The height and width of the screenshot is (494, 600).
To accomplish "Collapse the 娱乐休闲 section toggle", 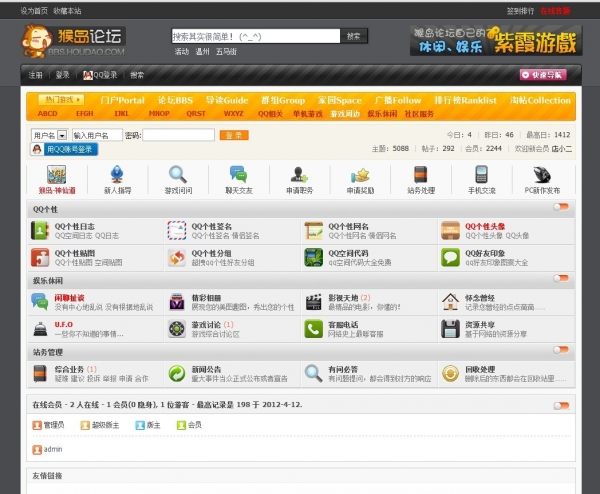I will click(561, 281).
